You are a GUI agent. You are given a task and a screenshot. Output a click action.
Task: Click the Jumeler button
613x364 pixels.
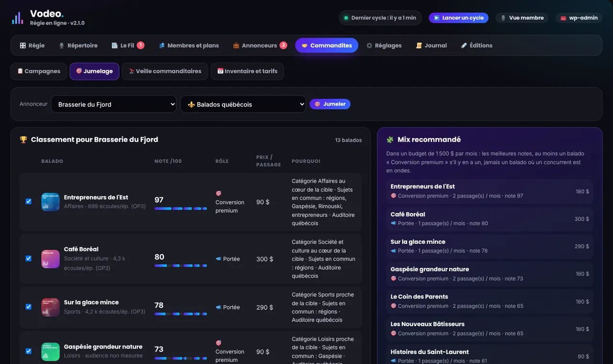[330, 104]
